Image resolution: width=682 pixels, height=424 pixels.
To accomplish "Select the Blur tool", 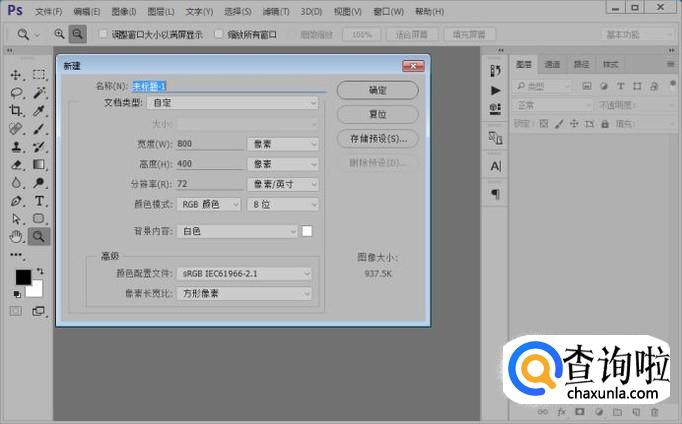I will [x=16, y=183].
